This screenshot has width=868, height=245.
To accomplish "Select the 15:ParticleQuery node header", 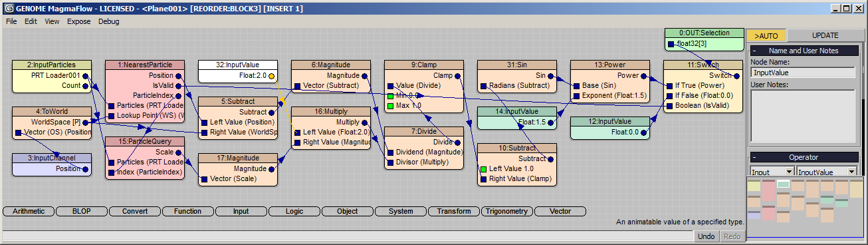I will [145, 142].
